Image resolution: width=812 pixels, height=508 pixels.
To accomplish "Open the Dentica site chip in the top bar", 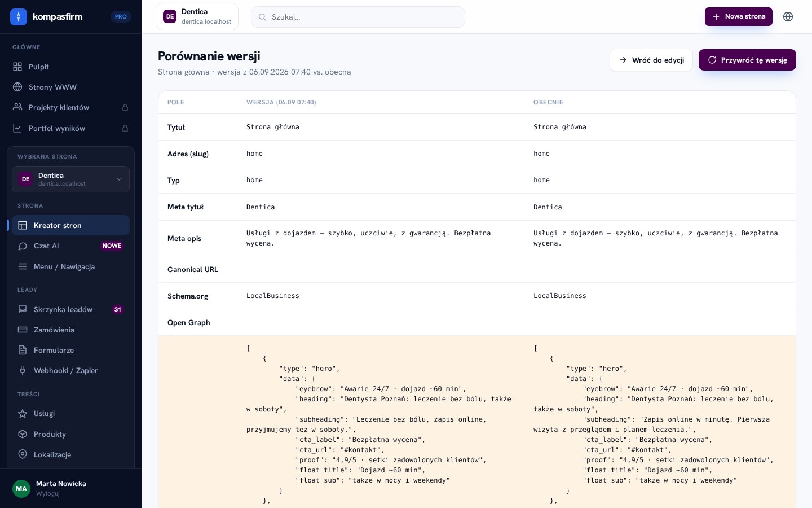I will coord(197,16).
